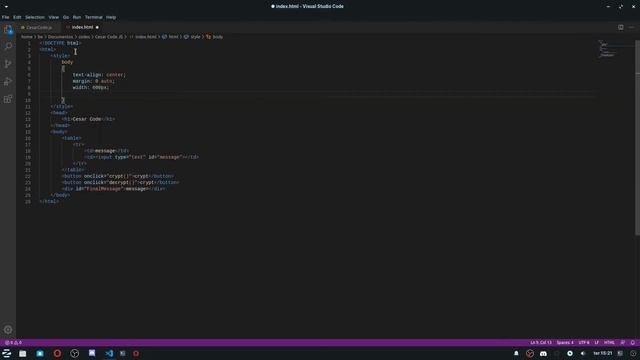This screenshot has width=640, height=360.
Task: Click the input type="text" line
Action: [x=141, y=157]
